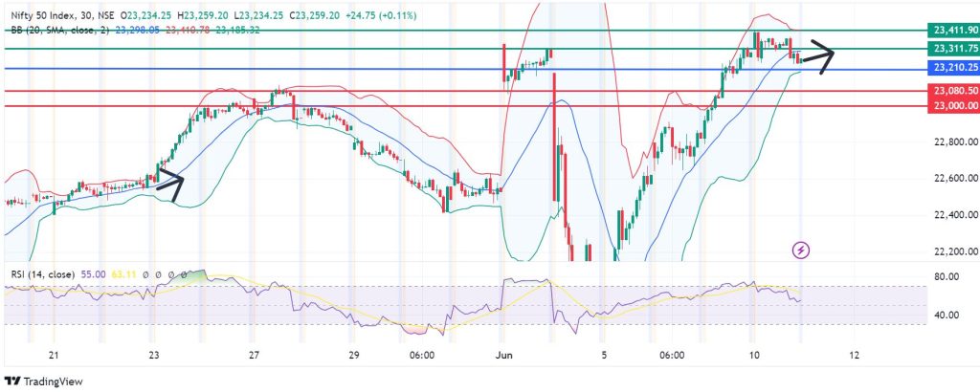Viewport: 980px width, 392px height.
Task: Click the 22,800.00 price axis label
Action: click(x=954, y=142)
